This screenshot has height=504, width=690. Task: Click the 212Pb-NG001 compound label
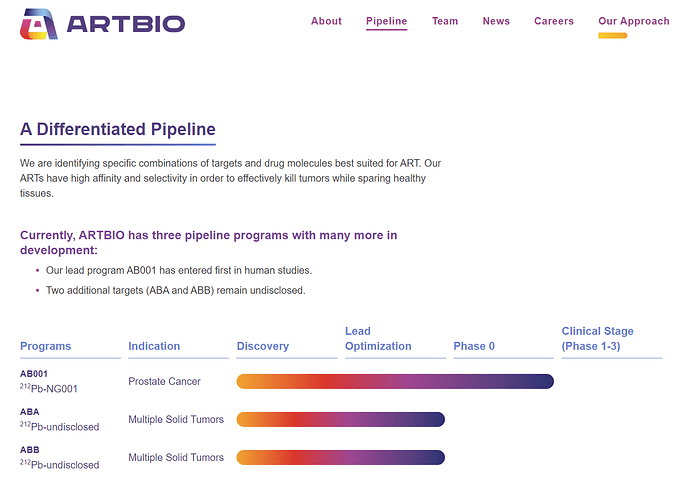point(48,388)
